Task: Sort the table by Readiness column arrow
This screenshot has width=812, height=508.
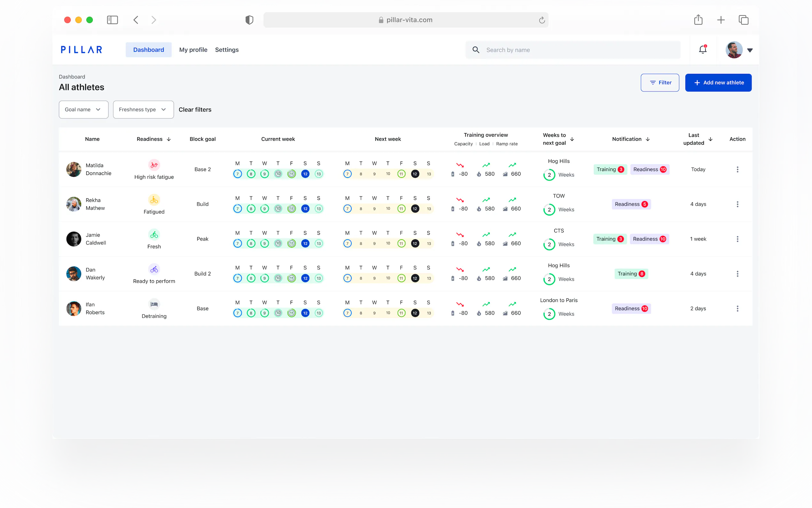Action: click(x=169, y=139)
